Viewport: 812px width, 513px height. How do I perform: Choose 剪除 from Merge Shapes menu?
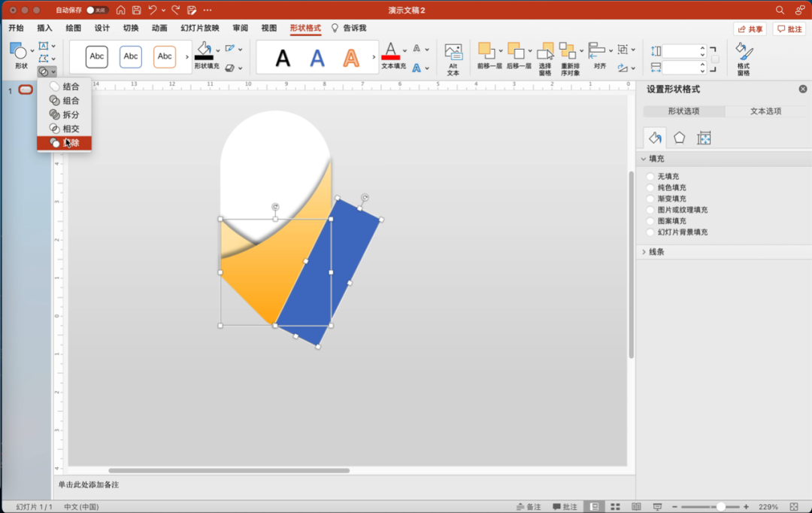point(64,143)
